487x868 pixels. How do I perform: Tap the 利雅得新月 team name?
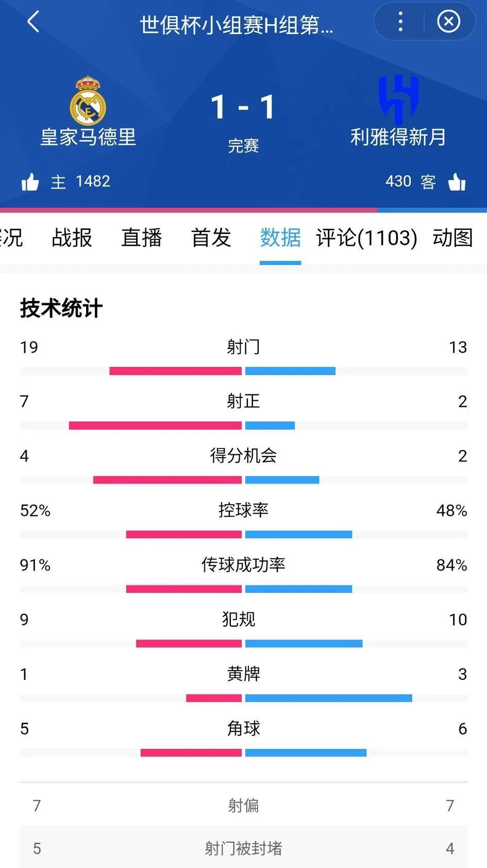398,137
